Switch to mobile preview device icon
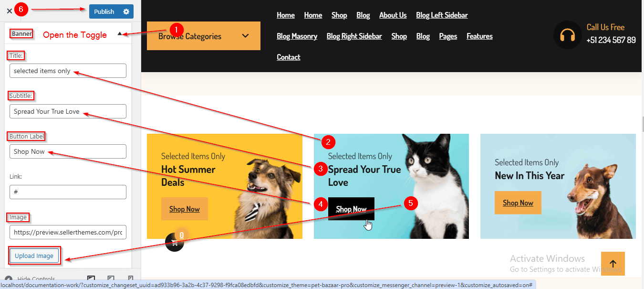644x289 pixels. click(x=130, y=278)
